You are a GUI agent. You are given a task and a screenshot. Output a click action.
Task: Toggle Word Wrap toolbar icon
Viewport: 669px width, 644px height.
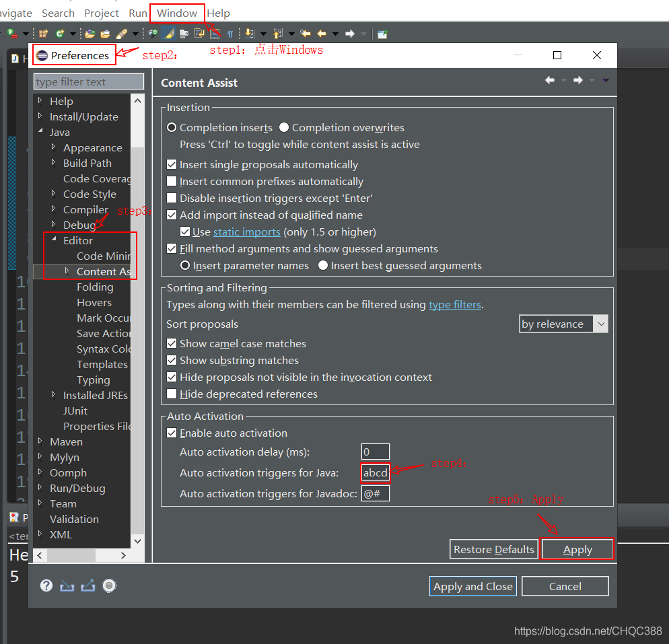(x=199, y=33)
